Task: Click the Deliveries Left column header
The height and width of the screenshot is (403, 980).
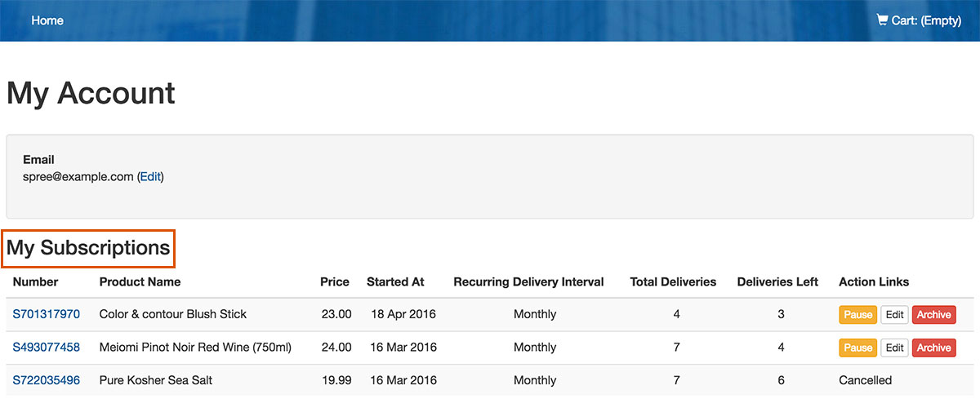Action: coord(777,281)
